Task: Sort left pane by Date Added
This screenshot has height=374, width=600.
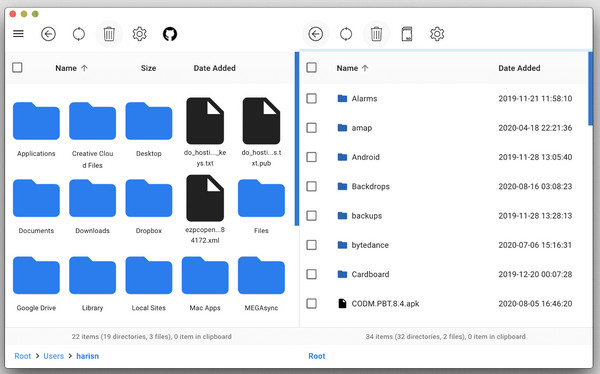Action: tap(214, 68)
